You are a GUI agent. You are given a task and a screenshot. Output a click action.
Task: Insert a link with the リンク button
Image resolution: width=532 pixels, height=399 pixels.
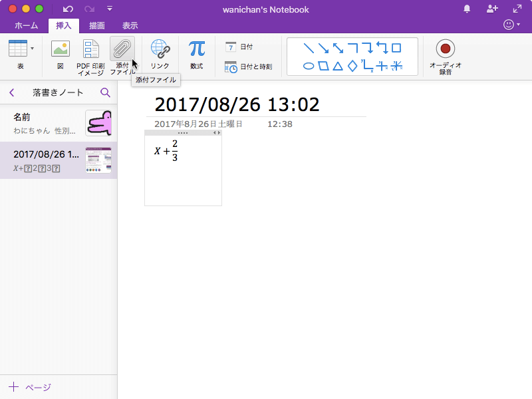pyautogui.click(x=160, y=55)
